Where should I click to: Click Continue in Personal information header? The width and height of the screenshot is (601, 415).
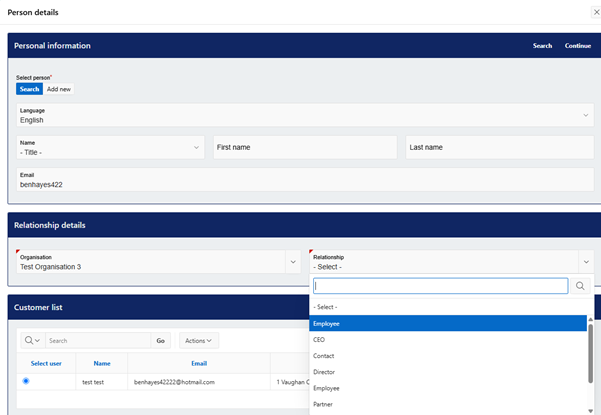(x=578, y=46)
